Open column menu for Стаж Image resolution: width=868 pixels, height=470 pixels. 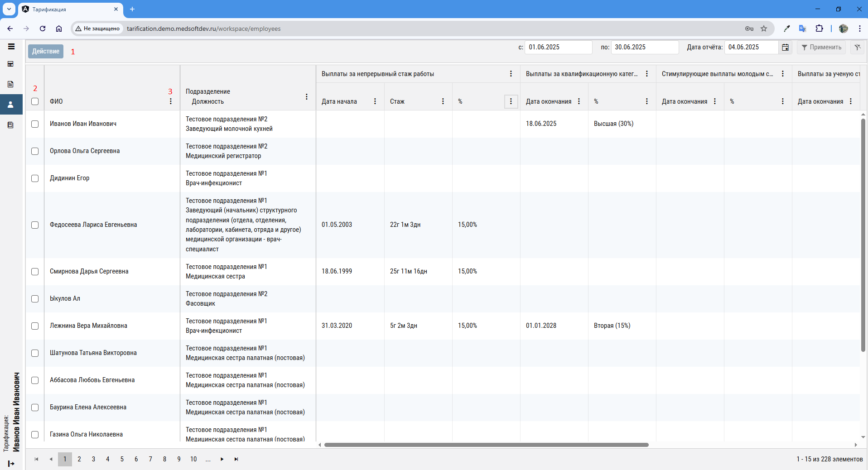point(443,101)
